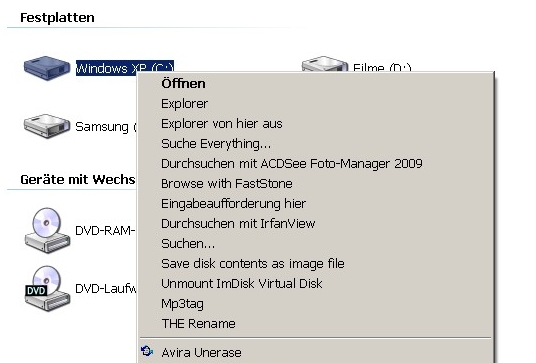
Task: Click the DVD-RAM drive label
Action: [x=106, y=231]
